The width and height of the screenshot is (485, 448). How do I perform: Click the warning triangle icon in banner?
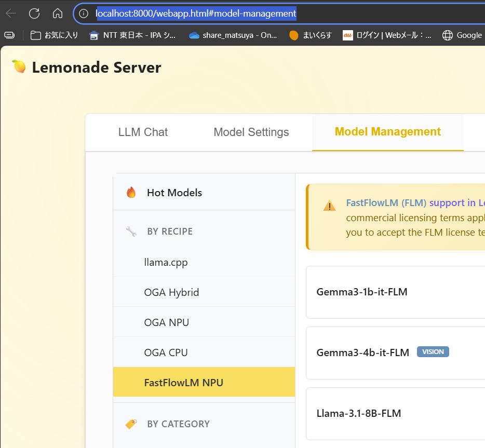point(330,206)
